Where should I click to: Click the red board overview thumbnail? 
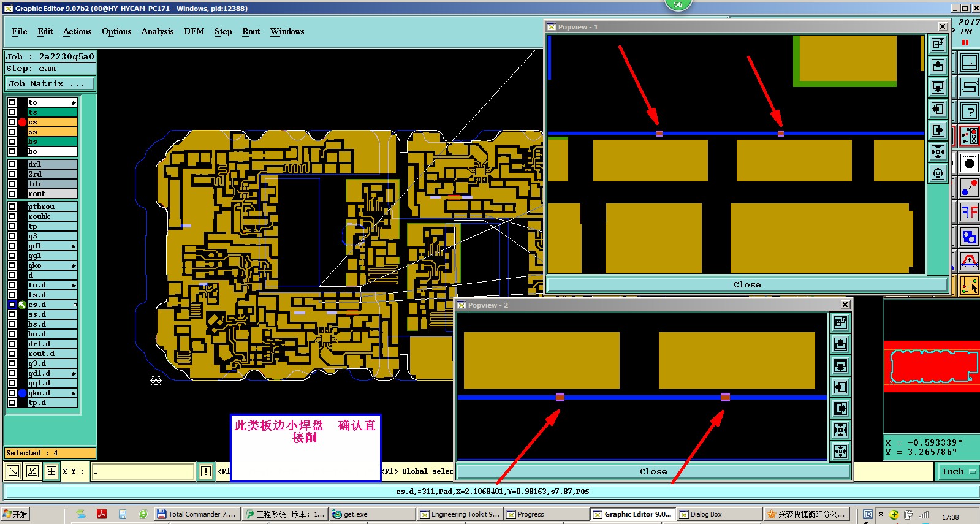[932, 366]
